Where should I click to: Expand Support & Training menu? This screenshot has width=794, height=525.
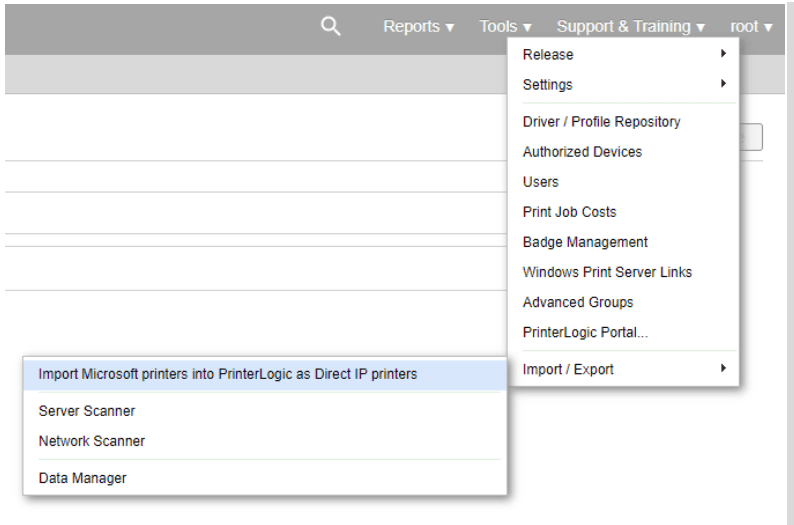(630, 26)
